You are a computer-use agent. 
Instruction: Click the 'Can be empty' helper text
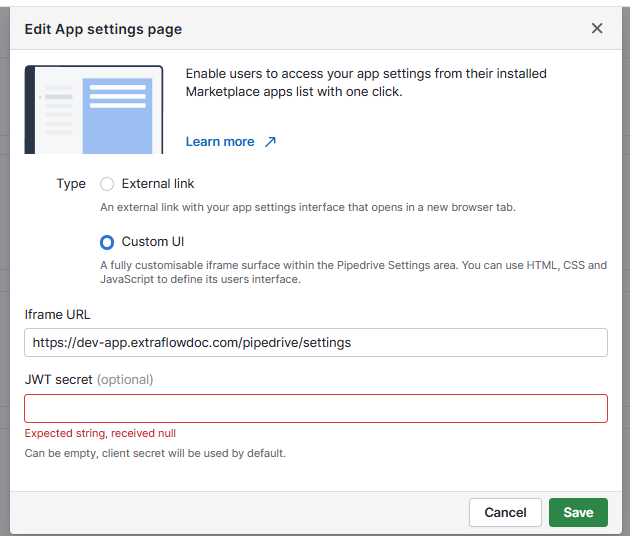[x=155, y=453]
